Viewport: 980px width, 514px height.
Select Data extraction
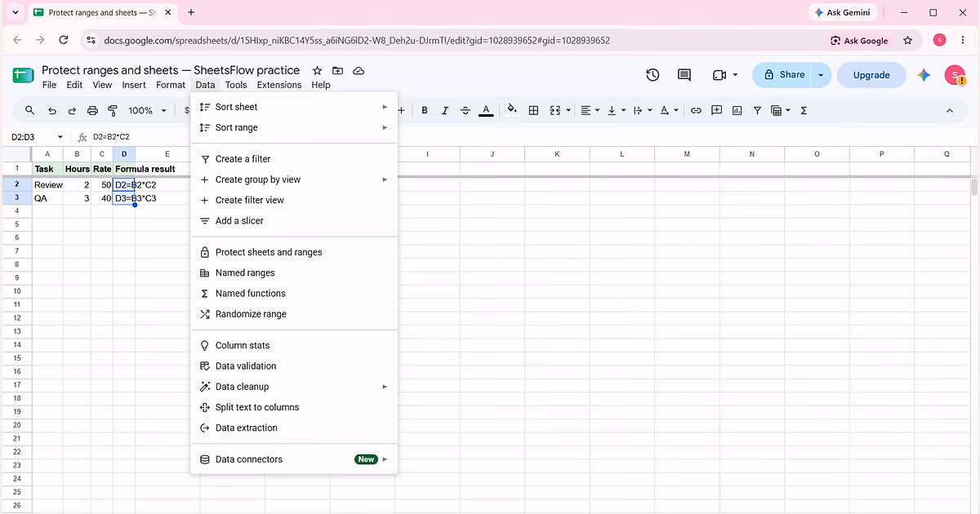point(294,428)
